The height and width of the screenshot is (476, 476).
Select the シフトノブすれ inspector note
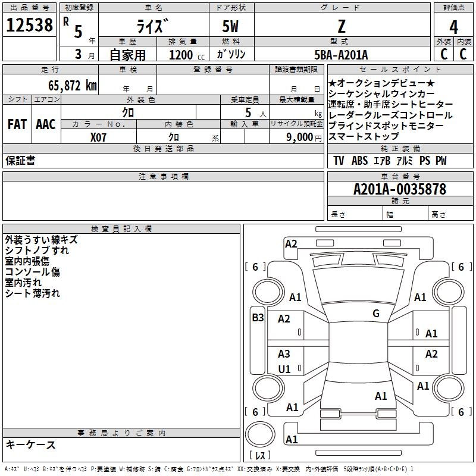(x=37, y=250)
